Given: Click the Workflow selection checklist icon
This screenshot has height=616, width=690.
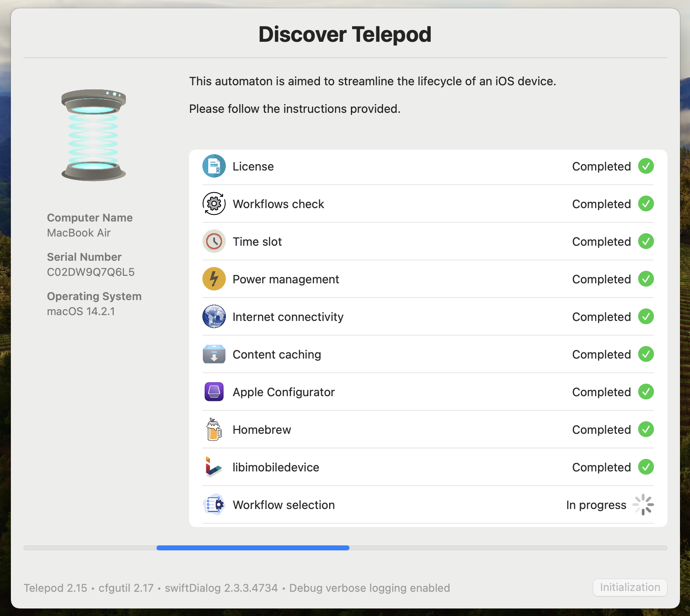Looking at the screenshot, I should [214, 505].
